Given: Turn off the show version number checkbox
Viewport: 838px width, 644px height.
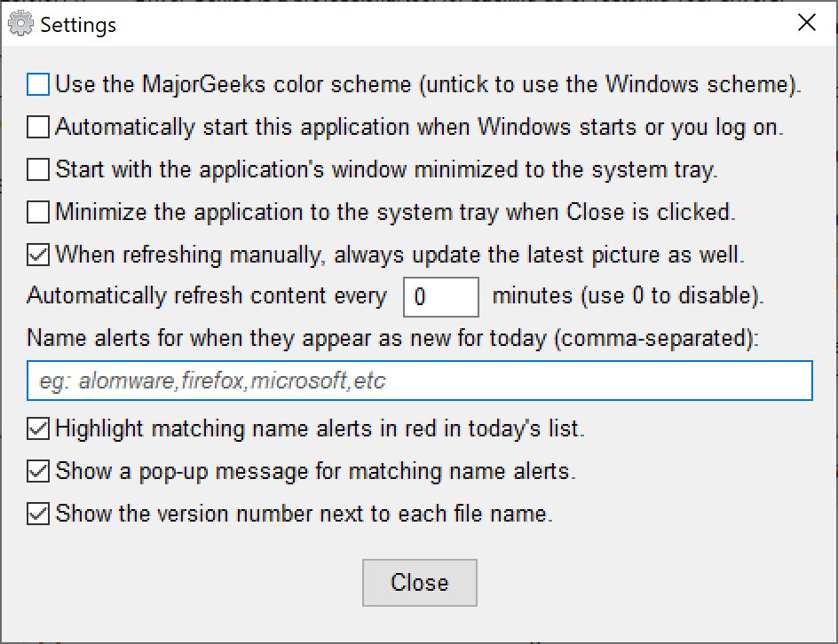Looking at the screenshot, I should (x=38, y=514).
